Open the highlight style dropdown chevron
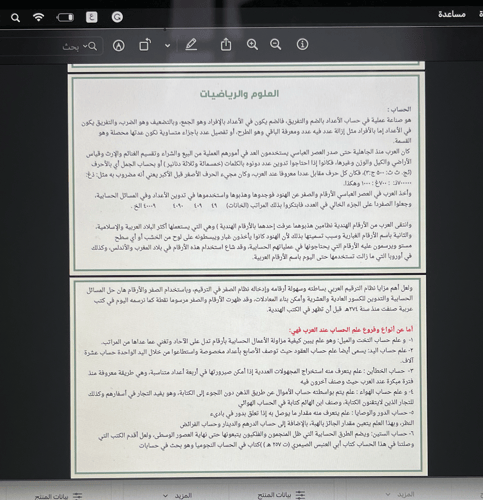This screenshot has width=483, height=500. point(168,46)
